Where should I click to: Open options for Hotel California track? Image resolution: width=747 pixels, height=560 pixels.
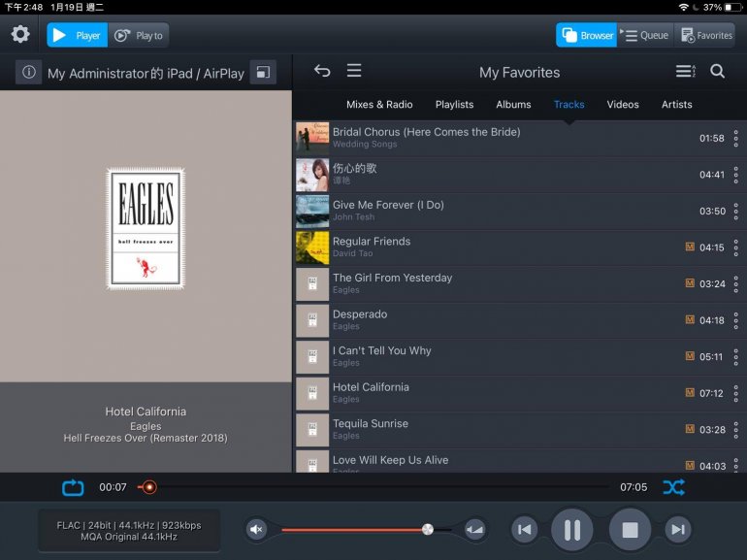click(x=736, y=393)
